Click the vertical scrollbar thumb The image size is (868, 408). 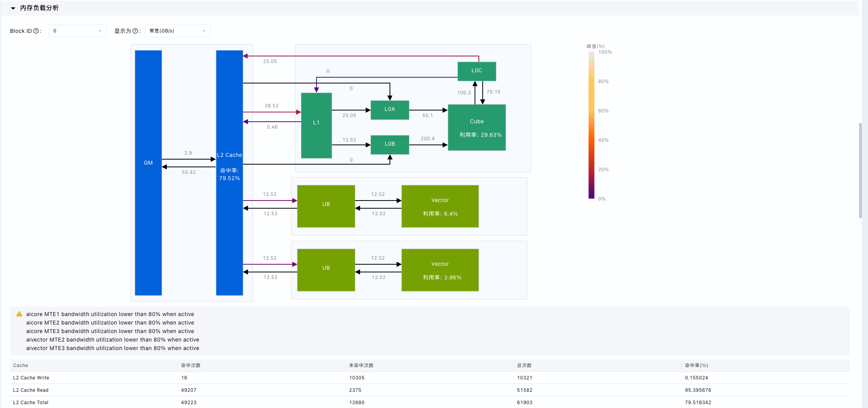[860, 170]
